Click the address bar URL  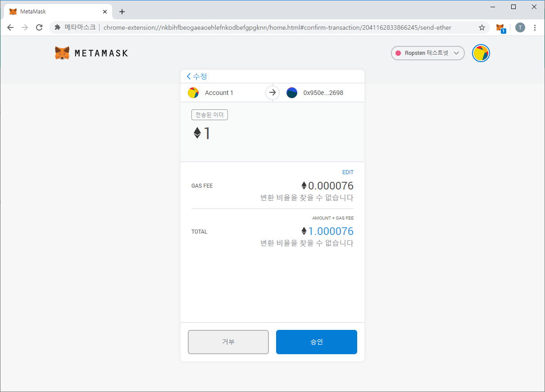pyautogui.click(x=277, y=27)
